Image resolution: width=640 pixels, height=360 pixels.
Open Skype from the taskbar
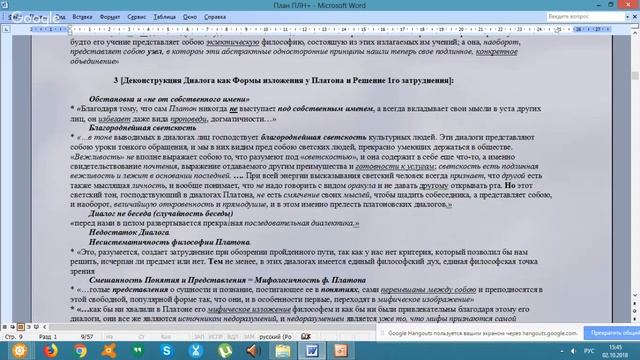(167, 351)
